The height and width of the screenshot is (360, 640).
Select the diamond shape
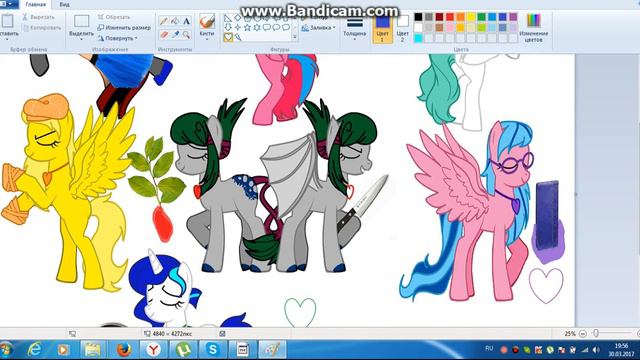tap(238, 18)
